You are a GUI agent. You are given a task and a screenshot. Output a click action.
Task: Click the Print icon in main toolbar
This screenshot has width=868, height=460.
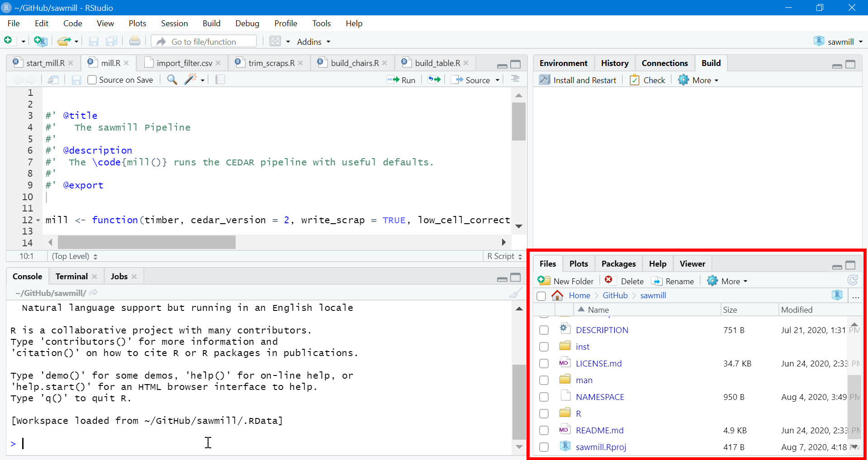point(135,41)
